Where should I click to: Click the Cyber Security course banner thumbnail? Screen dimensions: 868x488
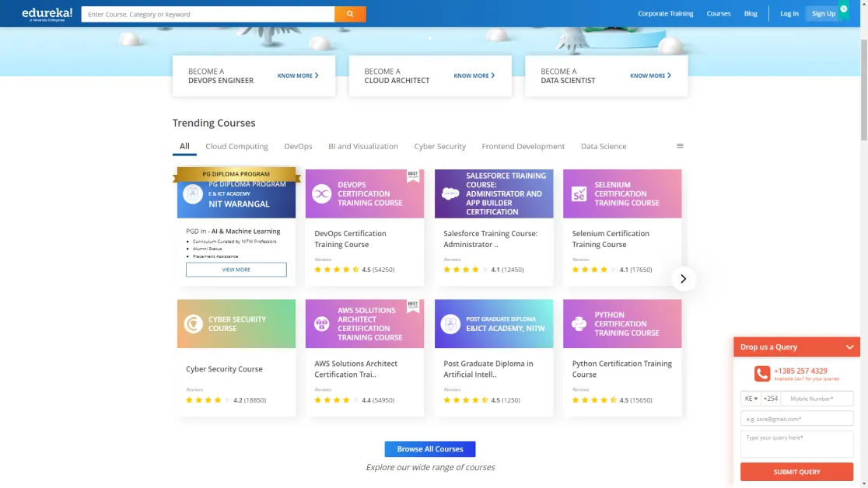pyautogui.click(x=236, y=324)
